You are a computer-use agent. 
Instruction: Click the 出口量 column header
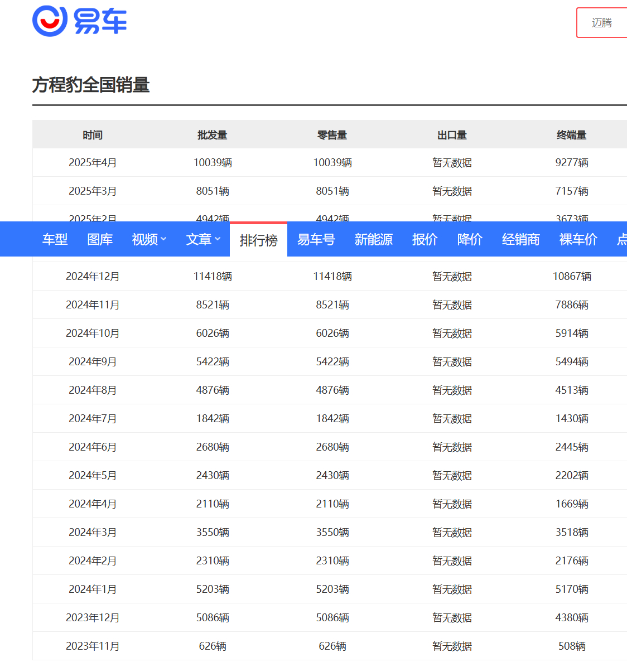point(452,135)
